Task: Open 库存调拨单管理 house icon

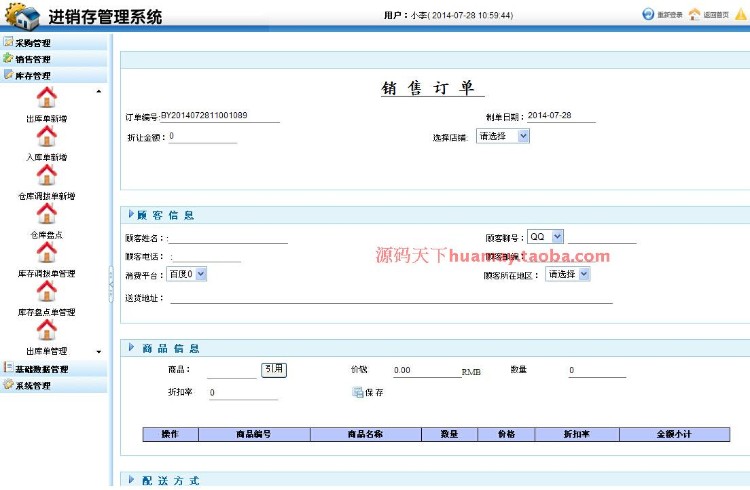Action: tap(46, 253)
